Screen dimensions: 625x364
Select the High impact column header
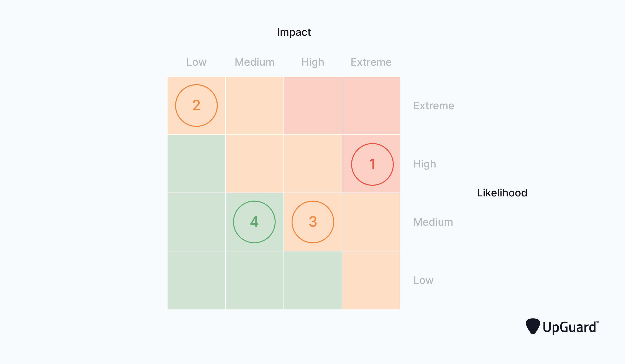(313, 62)
